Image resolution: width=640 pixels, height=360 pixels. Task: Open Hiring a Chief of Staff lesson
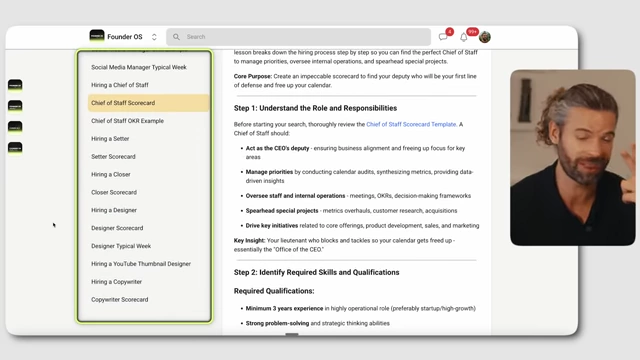coord(120,85)
